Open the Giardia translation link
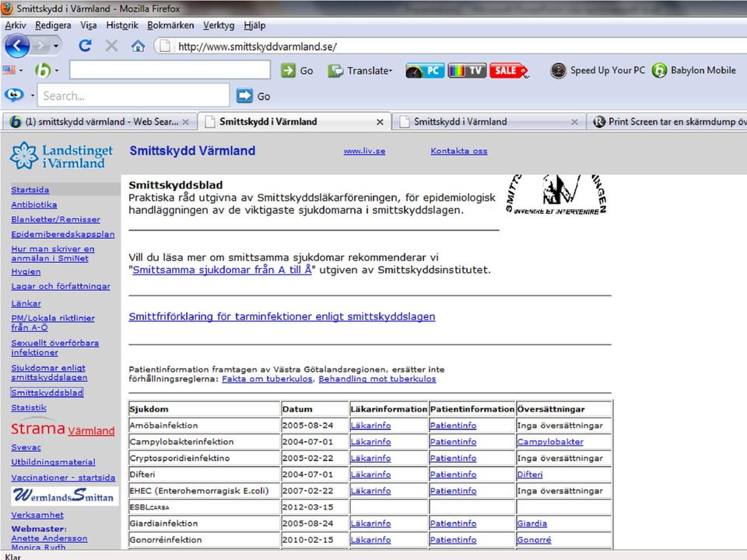This screenshot has width=747, height=560. [532, 523]
